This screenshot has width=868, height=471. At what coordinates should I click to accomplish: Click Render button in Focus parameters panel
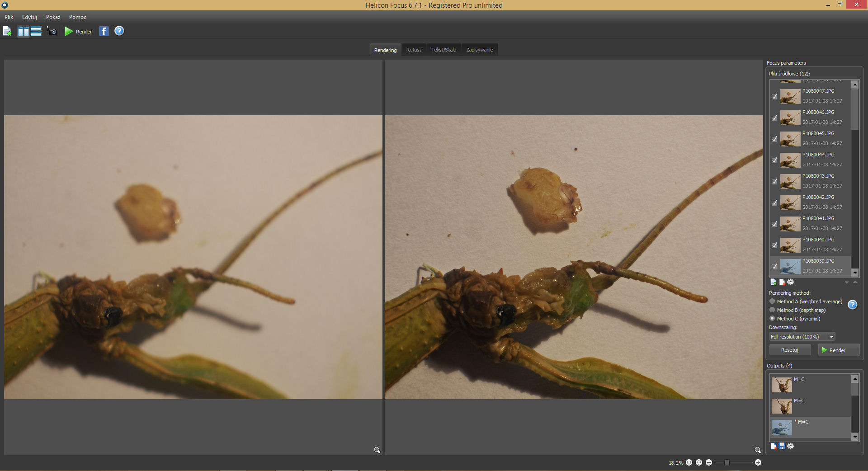tap(838, 350)
